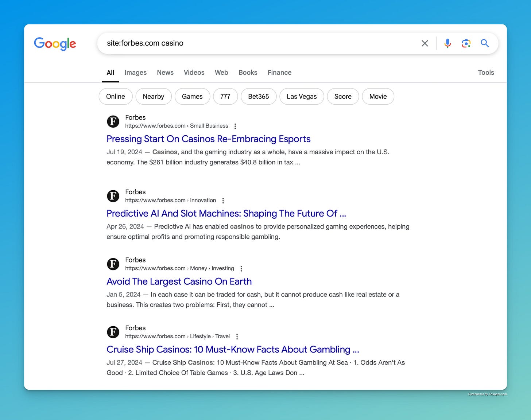Switch to the News tab

coord(165,73)
